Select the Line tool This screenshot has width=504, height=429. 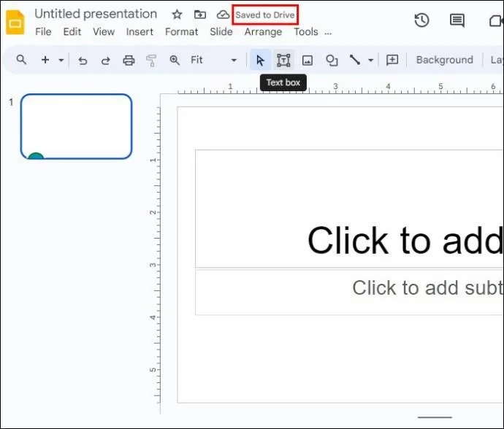pyautogui.click(x=355, y=60)
